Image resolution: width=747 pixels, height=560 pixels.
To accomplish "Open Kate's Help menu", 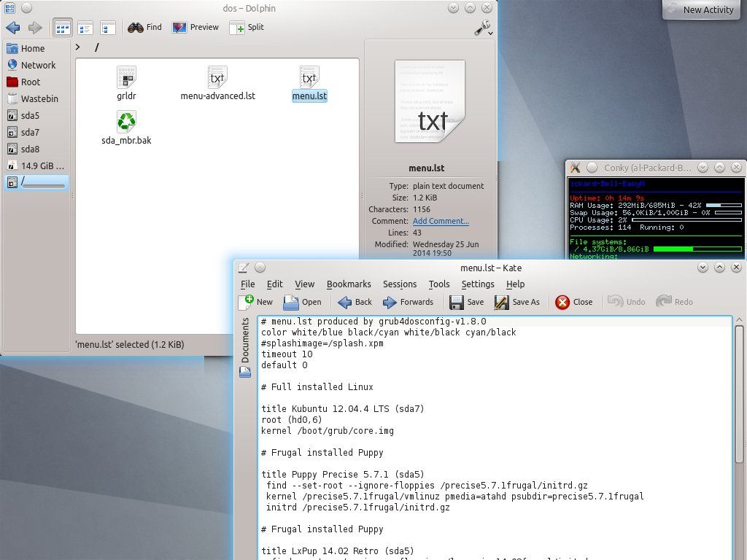I will [x=515, y=284].
